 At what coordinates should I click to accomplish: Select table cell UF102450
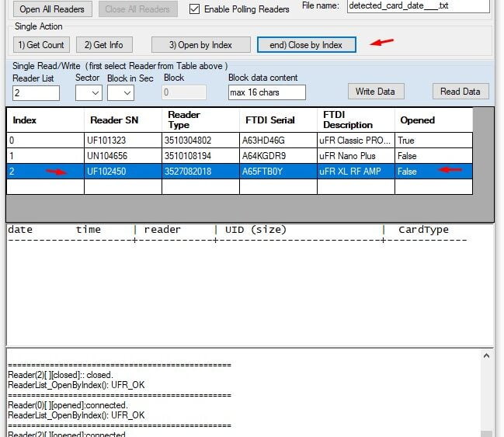coord(123,172)
